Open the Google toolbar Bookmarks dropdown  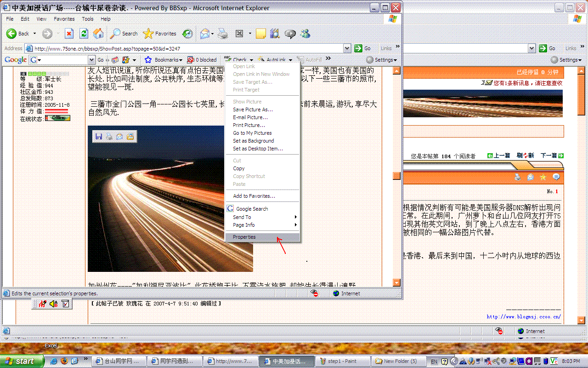click(164, 60)
